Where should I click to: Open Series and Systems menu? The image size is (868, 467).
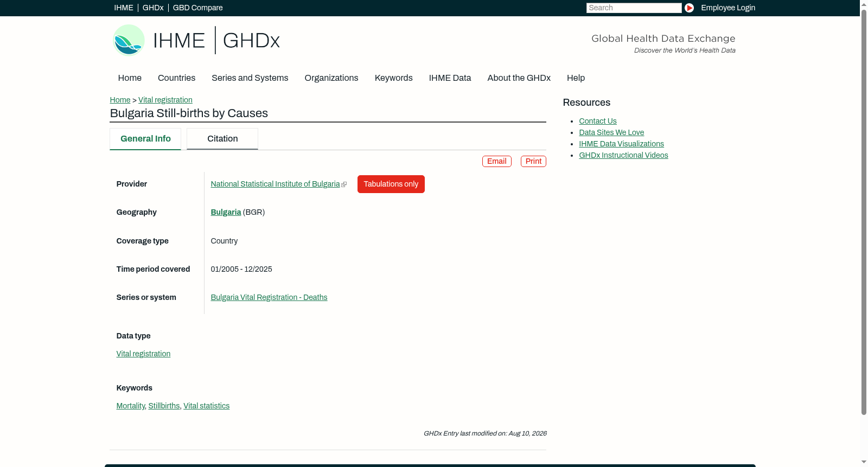pyautogui.click(x=250, y=78)
